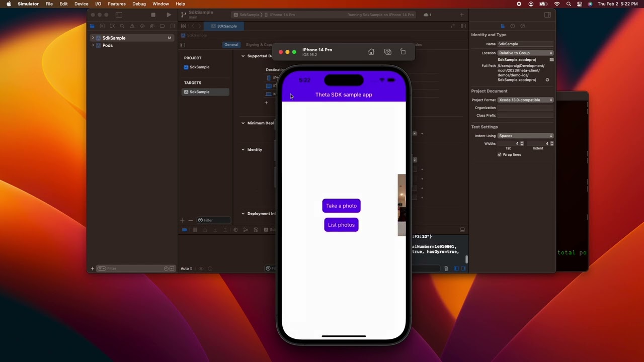Click the Tab width stepper
644x362 pixels.
click(x=522, y=144)
